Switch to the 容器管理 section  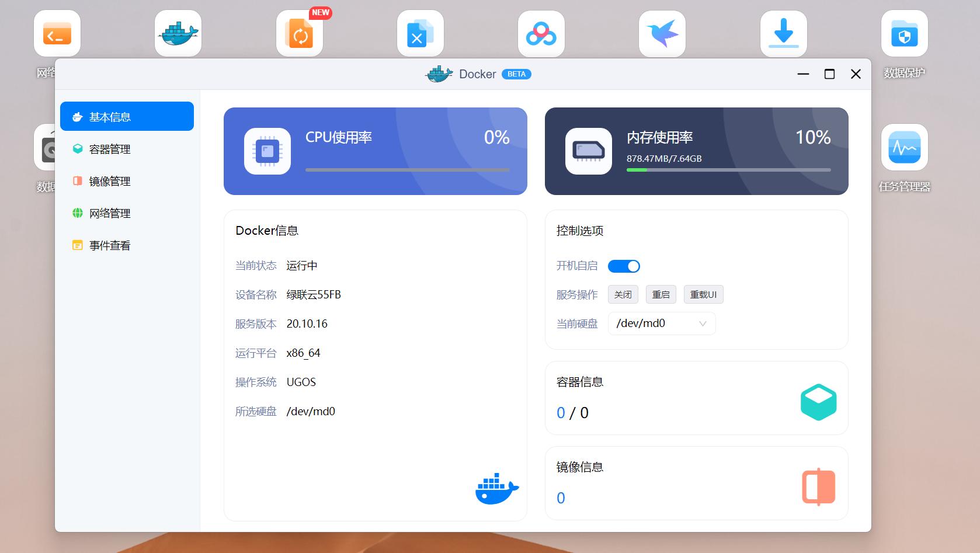(110, 148)
